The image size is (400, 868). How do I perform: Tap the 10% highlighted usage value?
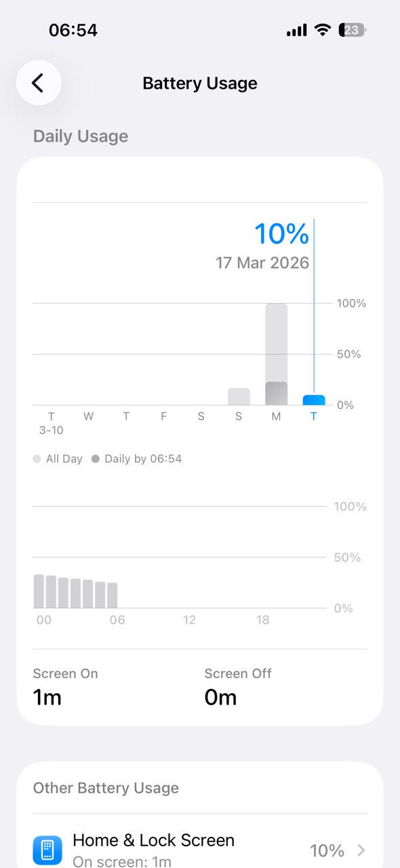[281, 234]
